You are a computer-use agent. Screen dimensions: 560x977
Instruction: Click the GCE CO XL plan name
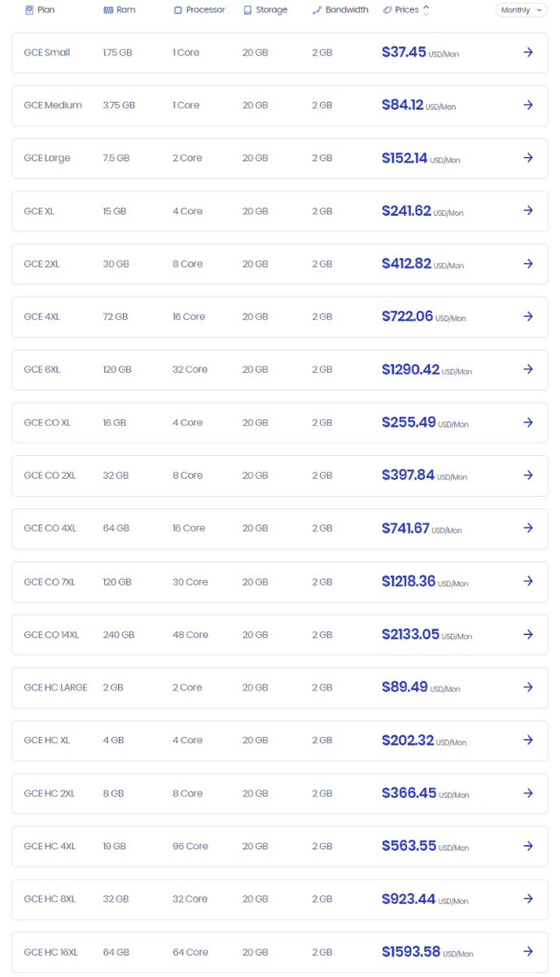pyautogui.click(x=47, y=423)
